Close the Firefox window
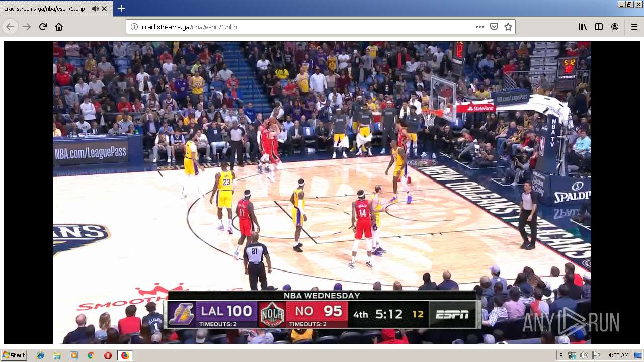 [638, 4]
